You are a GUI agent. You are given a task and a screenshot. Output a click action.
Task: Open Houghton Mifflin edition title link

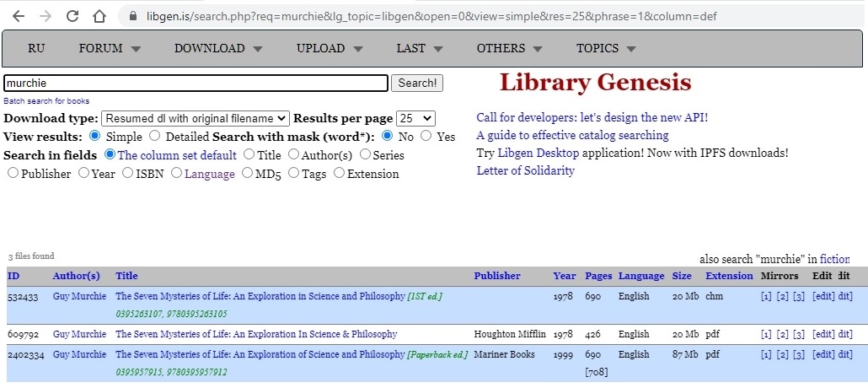click(x=256, y=334)
